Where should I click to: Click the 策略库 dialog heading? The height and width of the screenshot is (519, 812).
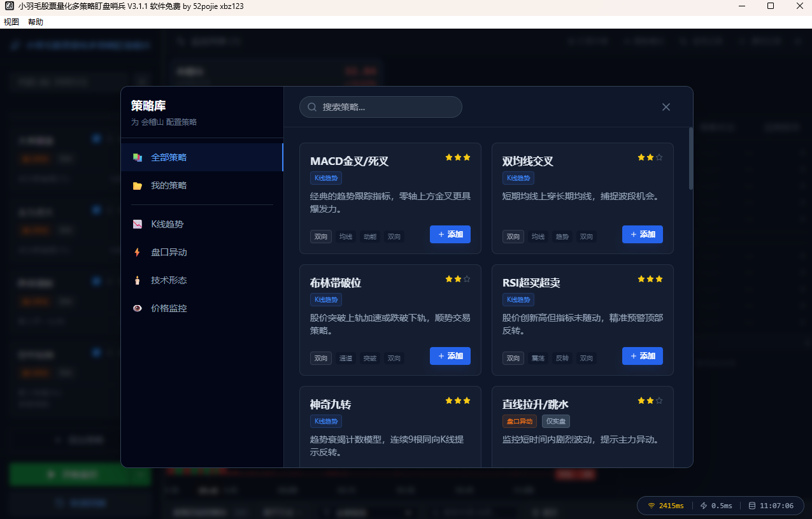[x=148, y=106]
